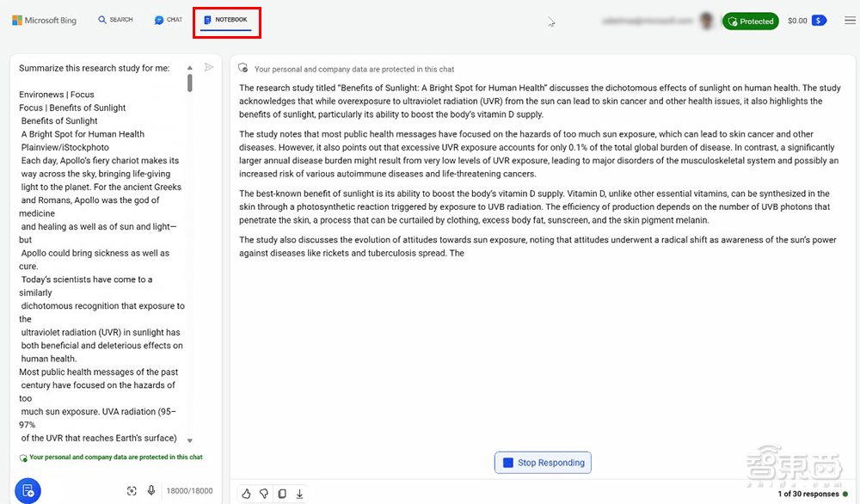
Task: Collapse the prompt box with the up chevron
Action: click(x=189, y=67)
